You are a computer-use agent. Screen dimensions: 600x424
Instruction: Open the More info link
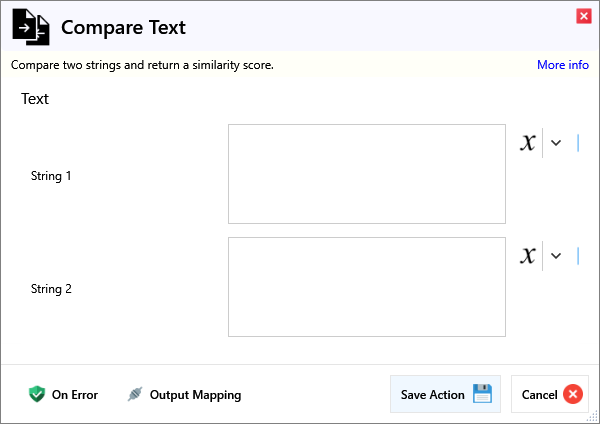pos(562,65)
